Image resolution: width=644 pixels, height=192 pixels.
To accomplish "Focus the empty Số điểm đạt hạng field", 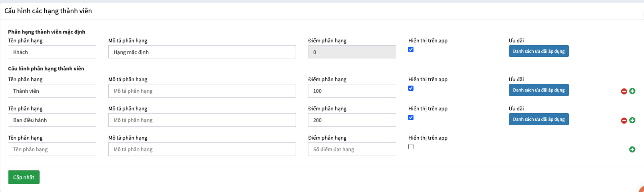I will click(x=352, y=149).
